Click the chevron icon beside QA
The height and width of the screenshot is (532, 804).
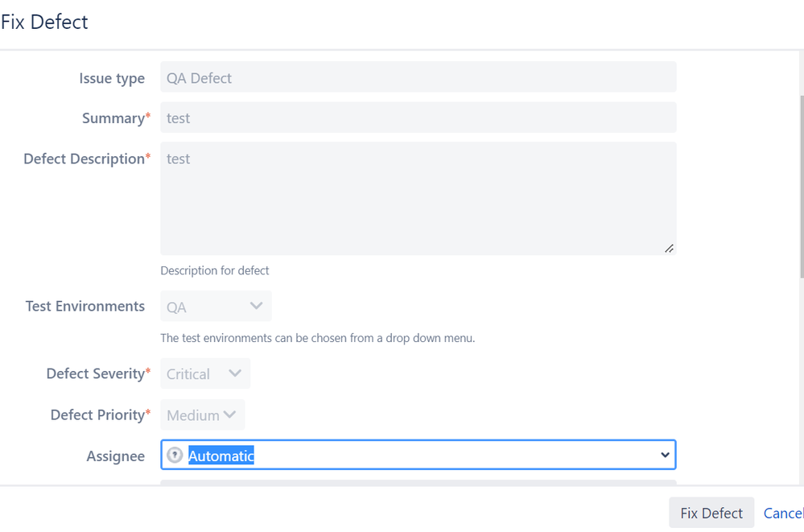coord(256,306)
